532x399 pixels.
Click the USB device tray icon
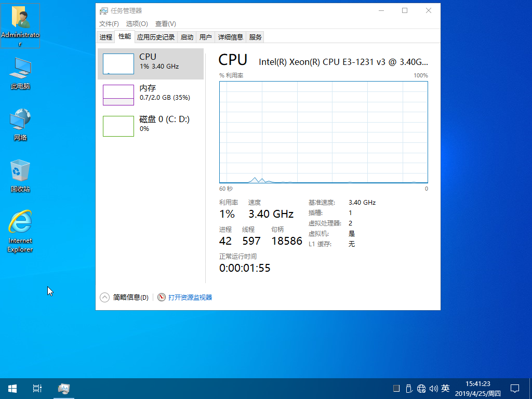[x=409, y=389]
